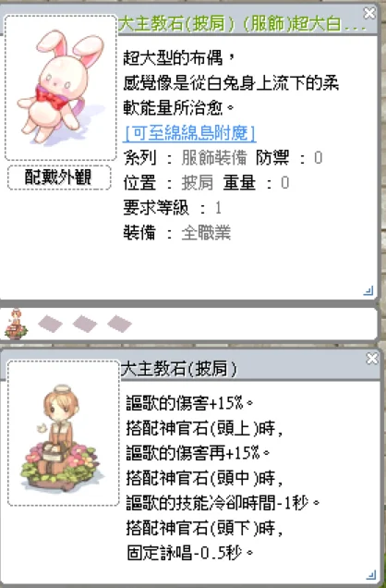Select the second empty diamond card slot
Image resolution: width=386 pixels, height=588 pixels.
point(85,324)
